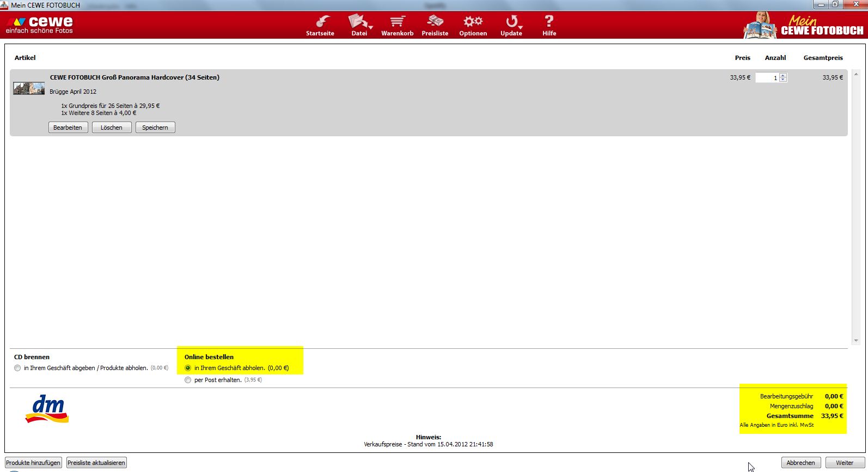Viewport: 868px width, 472px height.
Task: Click the project name Brügge April 2012
Action: pos(73,92)
